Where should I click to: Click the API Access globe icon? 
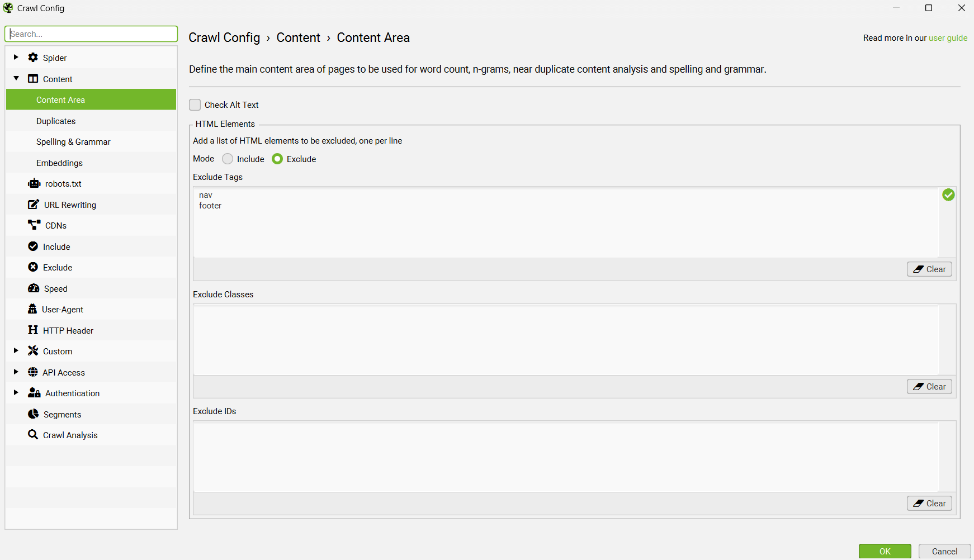(33, 372)
